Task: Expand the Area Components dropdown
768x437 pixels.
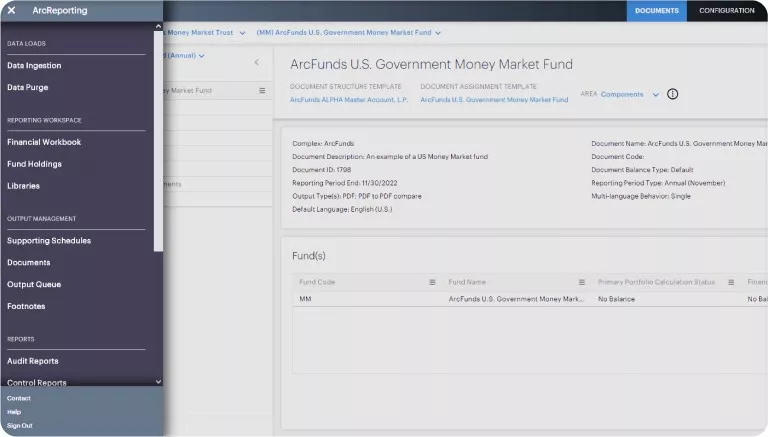Action: pyautogui.click(x=656, y=95)
